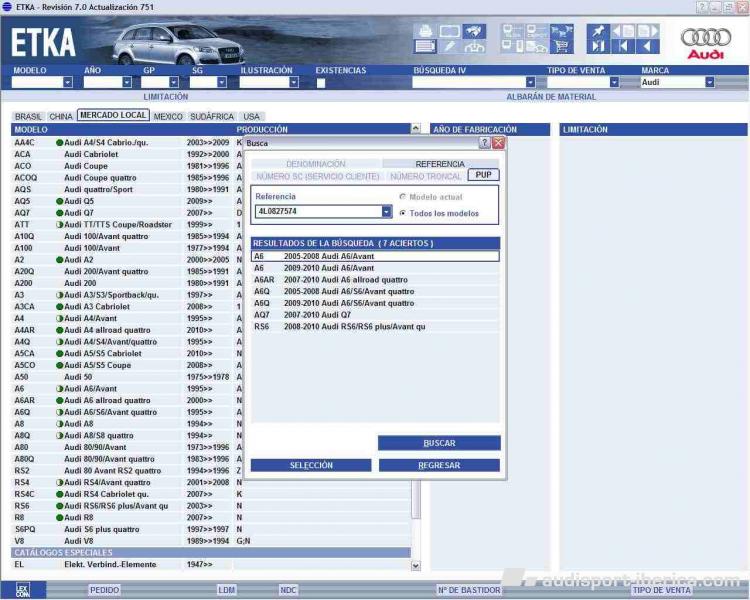
Task: Open the SG dropdown
Action: coord(222,82)
